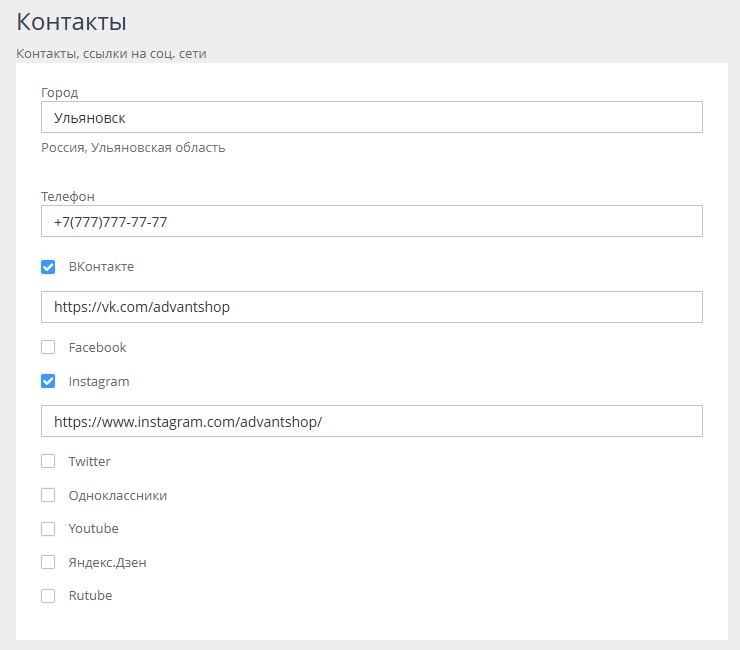Screen dimensions: 740x650
Task: Focus the Телефон phone number field
Action: pos(371,221)
